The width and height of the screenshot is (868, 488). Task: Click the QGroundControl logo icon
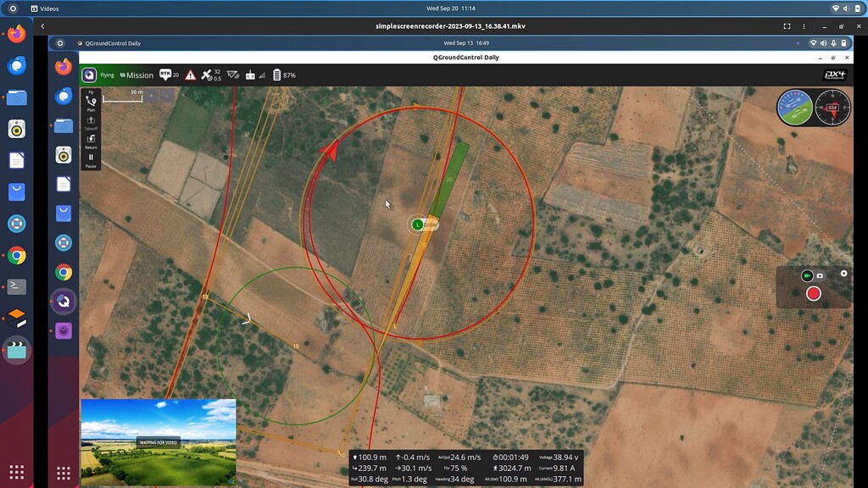89,75
